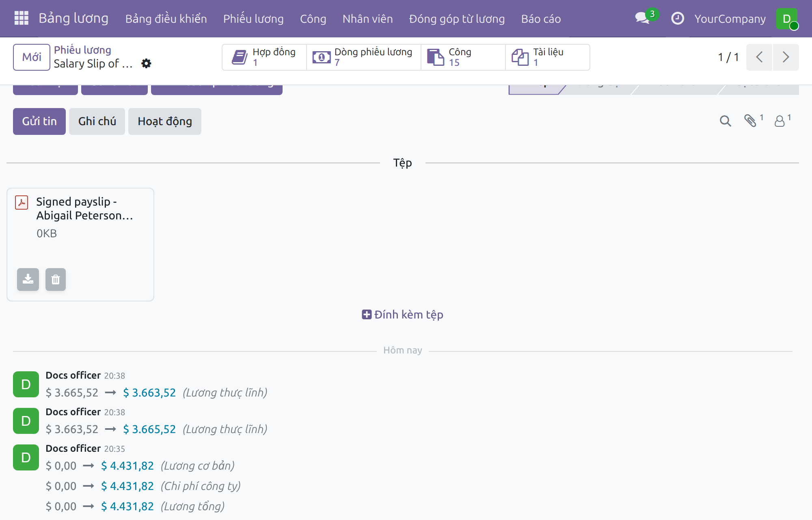This screenshot has width=812, height=520.
Task: Click the Mới button
Action: coord(32,57)
